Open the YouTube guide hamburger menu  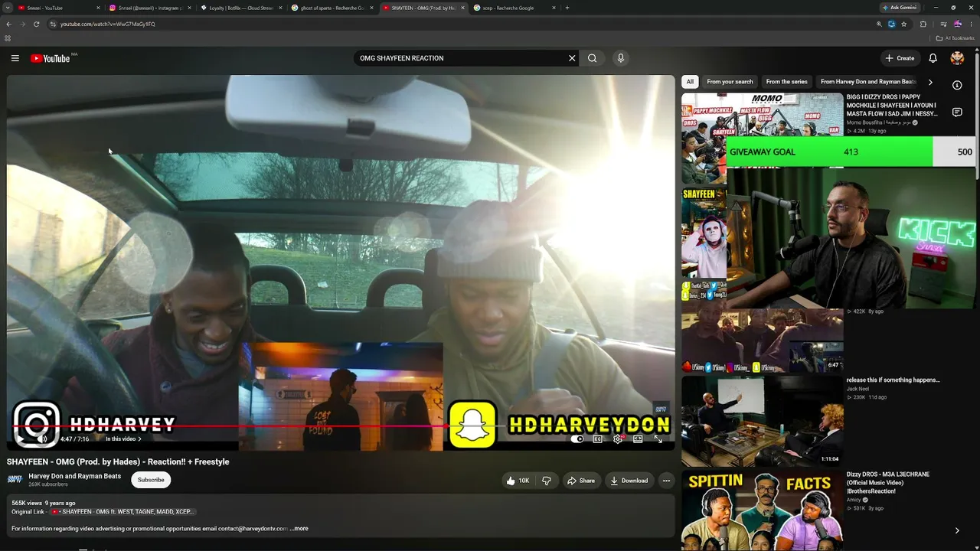coord(15,58)
